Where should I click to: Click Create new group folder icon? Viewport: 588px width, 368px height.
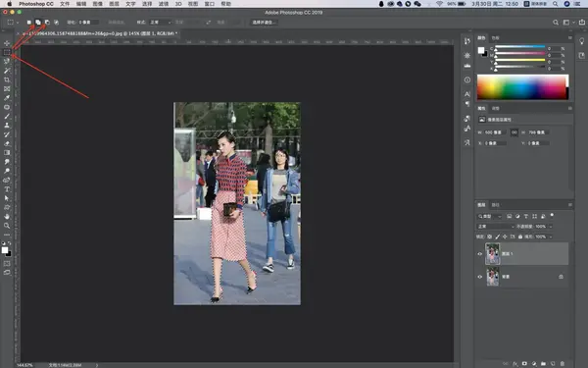coord(543,363)
